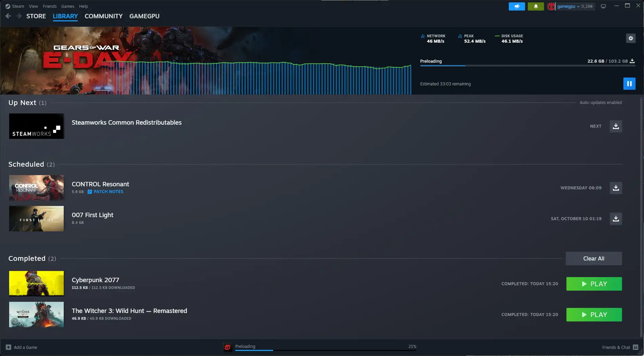
Task: Click The Witcher 3: Wild Hunt title
Action: [129, 311]
